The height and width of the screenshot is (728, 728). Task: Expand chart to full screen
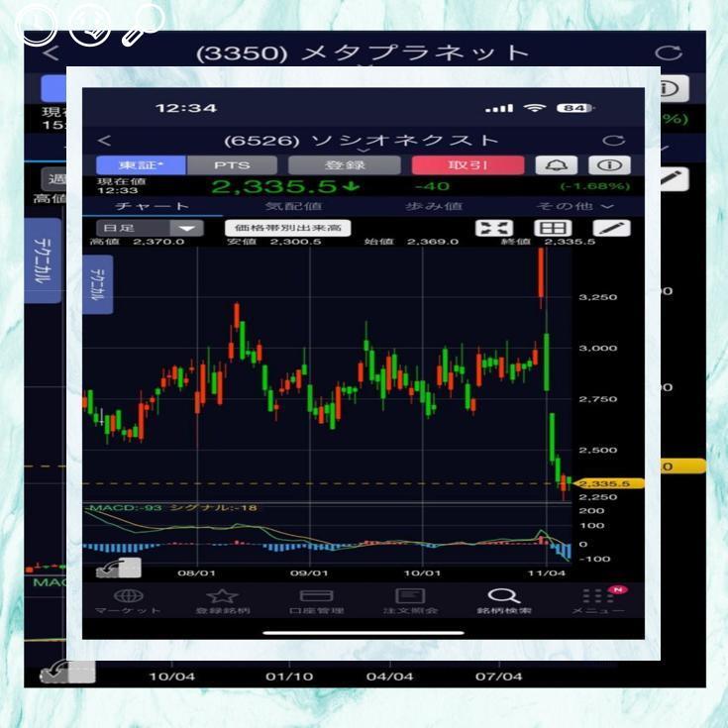click(494, 228)
